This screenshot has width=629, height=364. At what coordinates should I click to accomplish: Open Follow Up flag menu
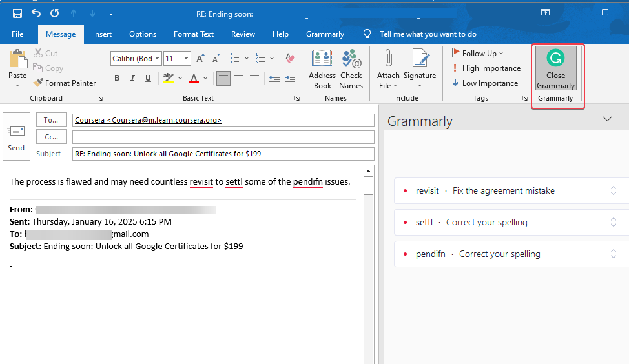point(477,54)
